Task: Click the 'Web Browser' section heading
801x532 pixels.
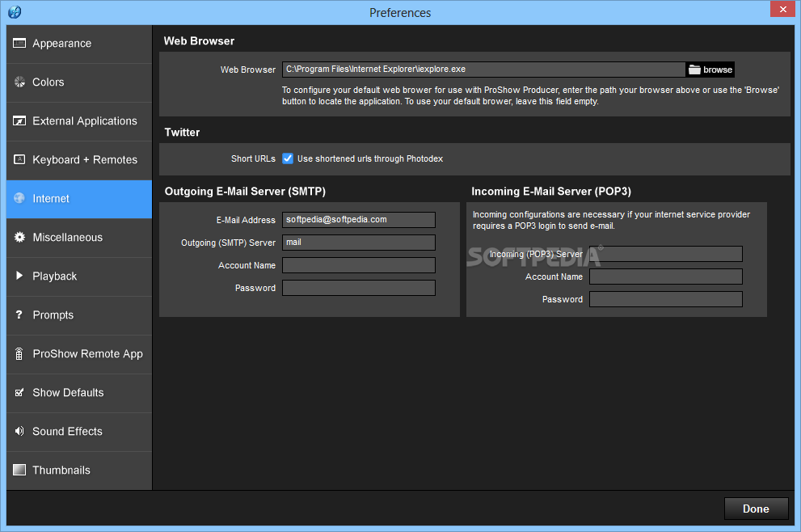Action: tap(199, 41)
